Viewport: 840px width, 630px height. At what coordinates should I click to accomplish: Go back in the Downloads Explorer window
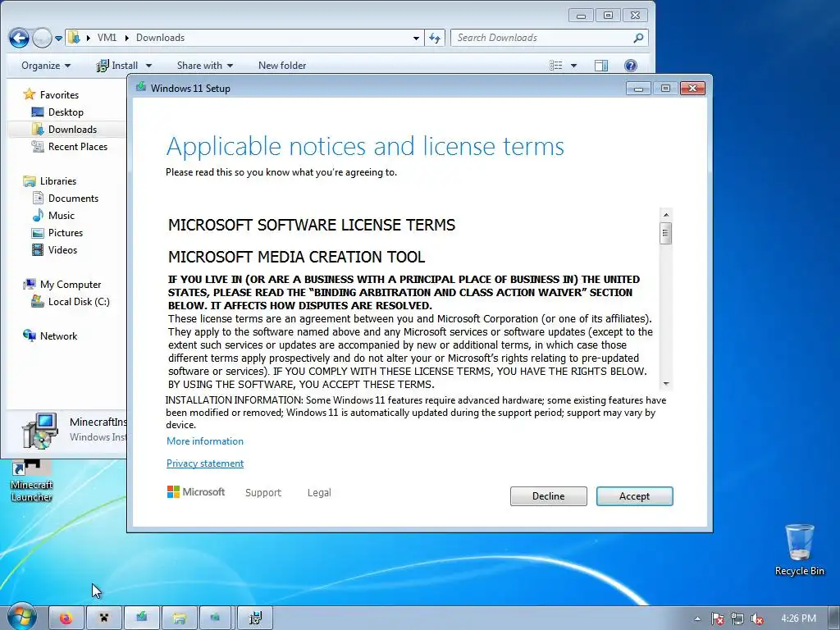(19, 38)
